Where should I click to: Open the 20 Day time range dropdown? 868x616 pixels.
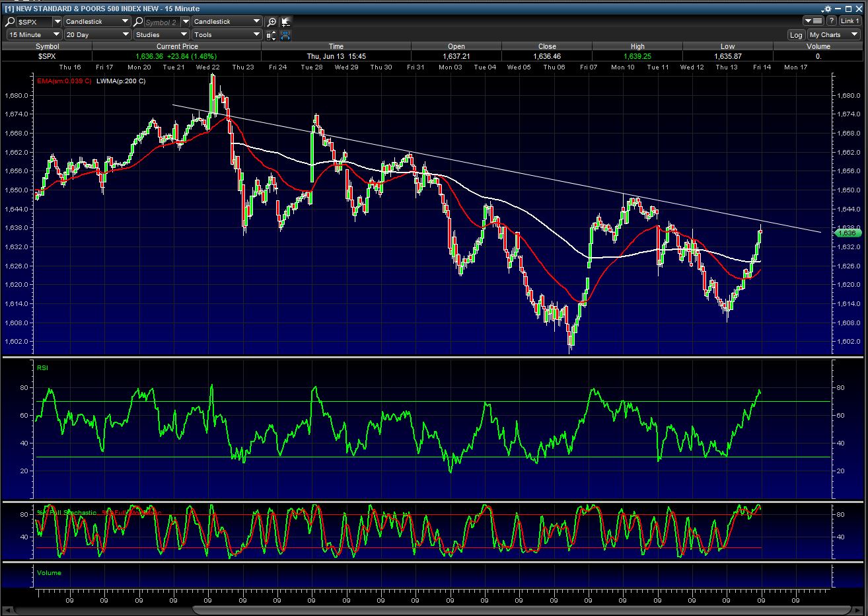pos(96,34)
